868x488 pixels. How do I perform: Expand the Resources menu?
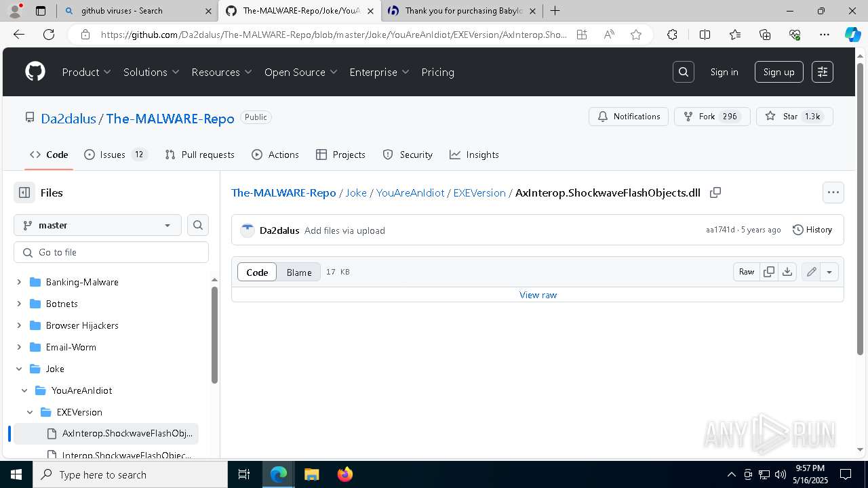click(222, 72)
